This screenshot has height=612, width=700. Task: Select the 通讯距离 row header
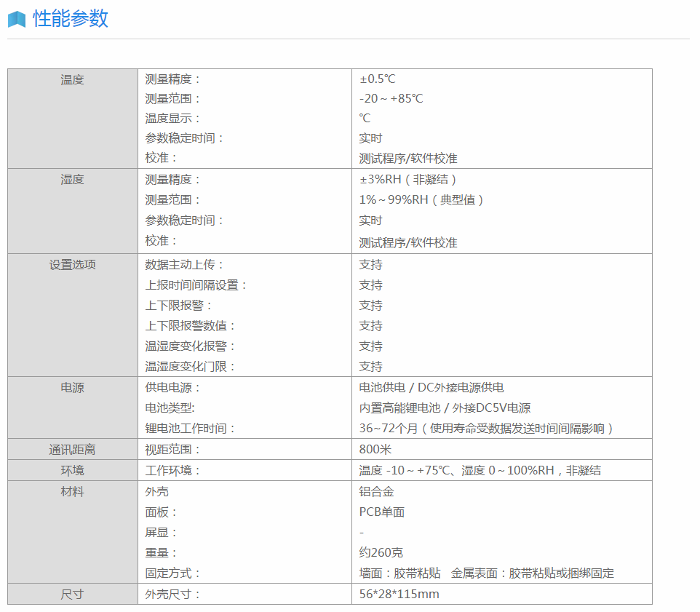click(72, 449)
